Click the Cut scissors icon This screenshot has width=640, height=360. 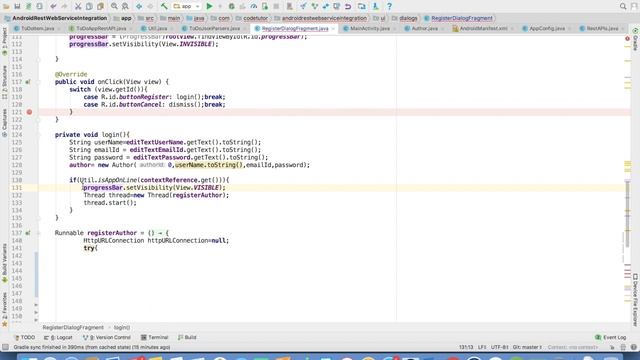coord(78,7)
